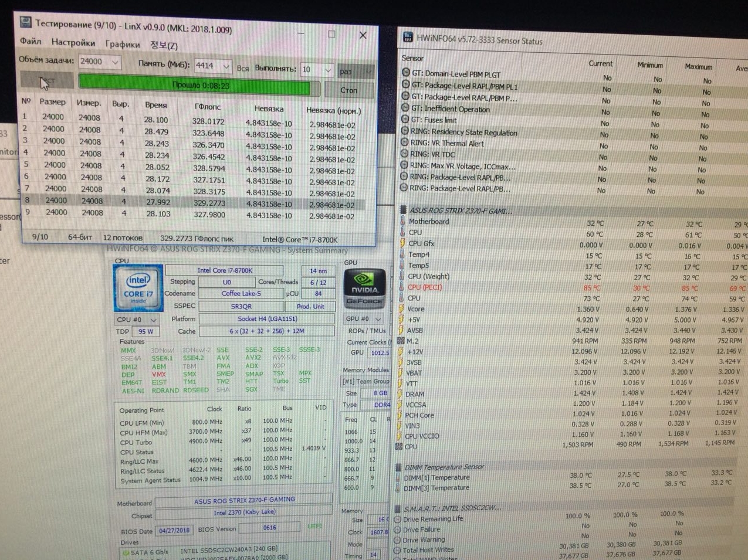Image resolution: width=748 pixels, height=560 pixels.
Task: Click the voltage icon beside +12V
Action: tap(401, 351)
